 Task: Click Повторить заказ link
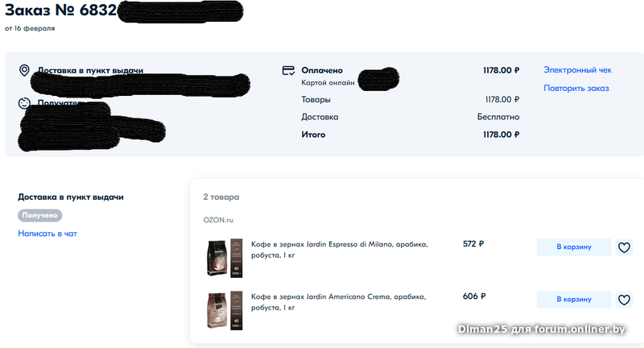tap(576, 88)
